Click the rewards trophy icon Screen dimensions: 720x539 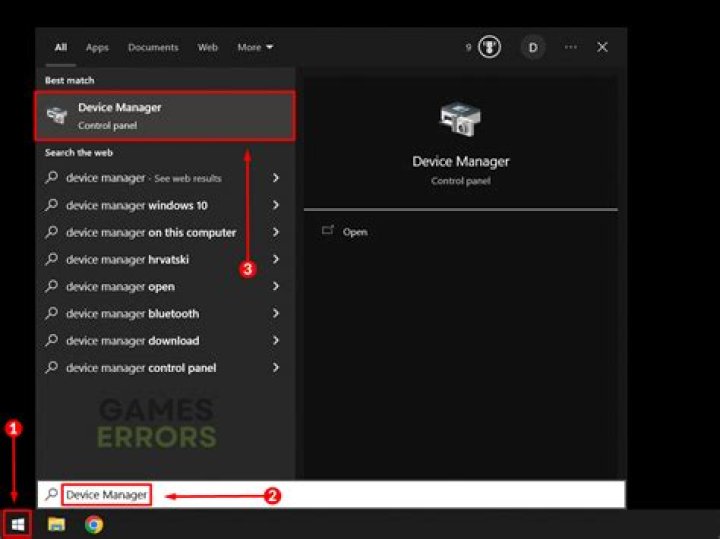click(489, 47)
